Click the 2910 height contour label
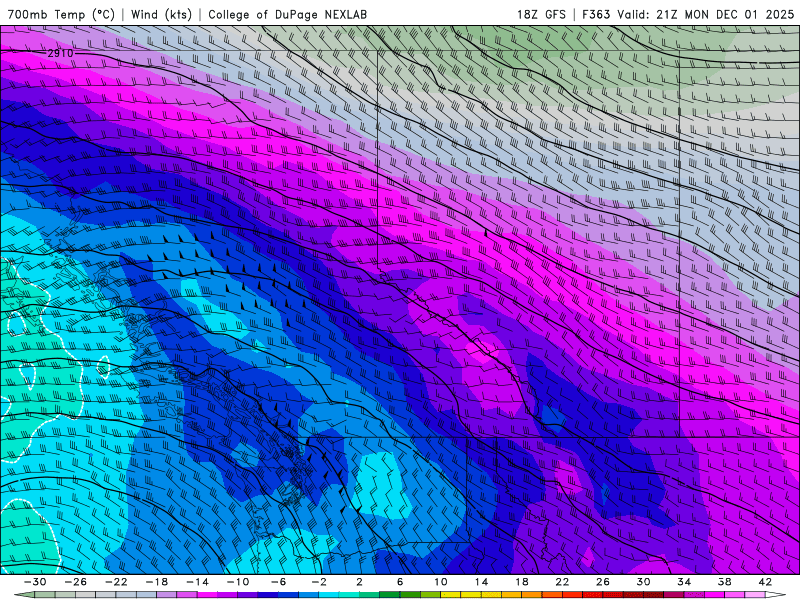800x600 pixels. 61,53
